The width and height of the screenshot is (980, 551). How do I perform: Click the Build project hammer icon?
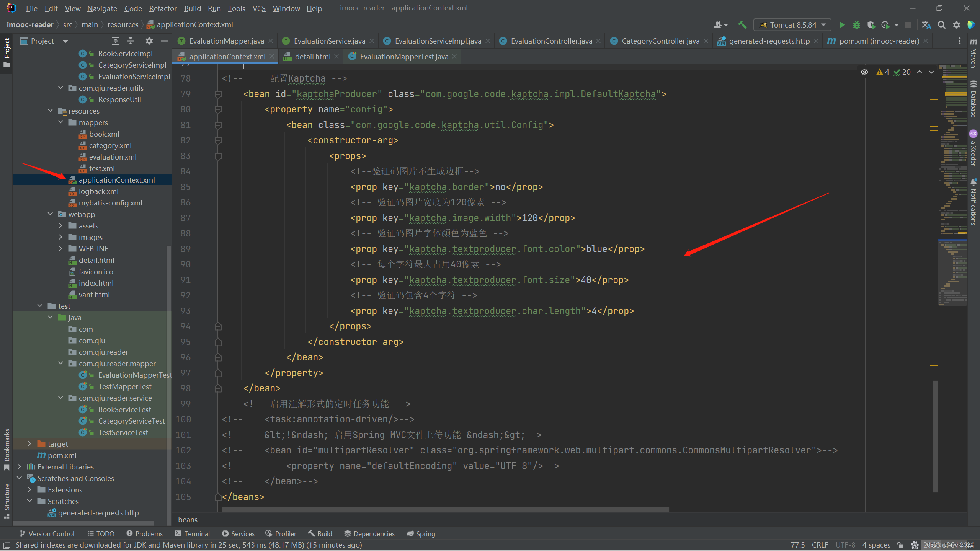742,25
